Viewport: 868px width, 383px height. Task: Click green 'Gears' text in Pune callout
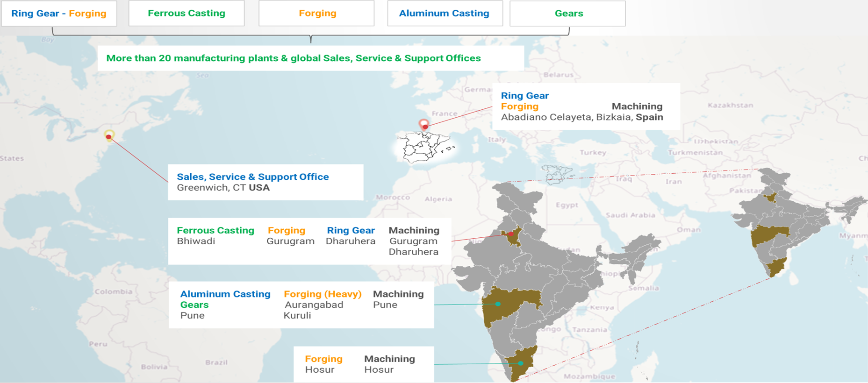pos(194,305)
